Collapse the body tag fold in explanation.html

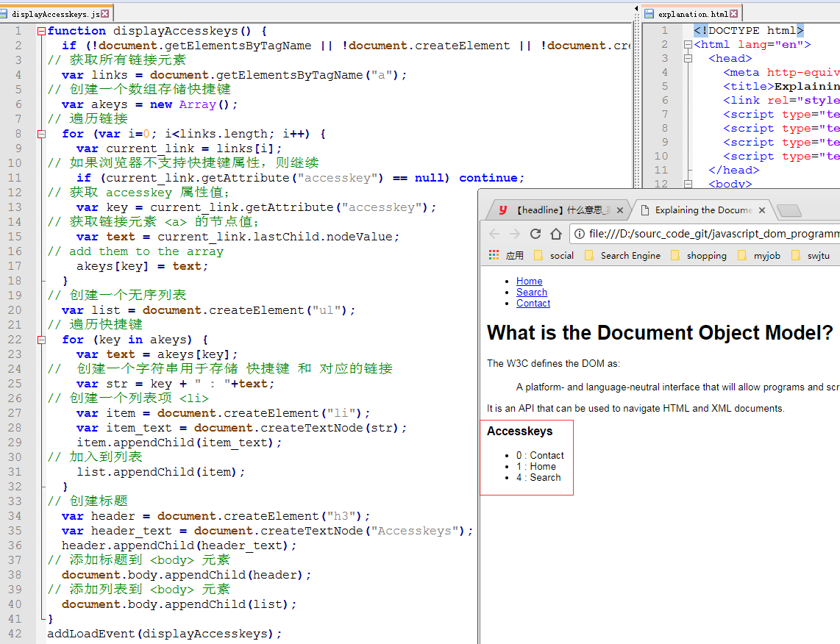click(688, 184)
